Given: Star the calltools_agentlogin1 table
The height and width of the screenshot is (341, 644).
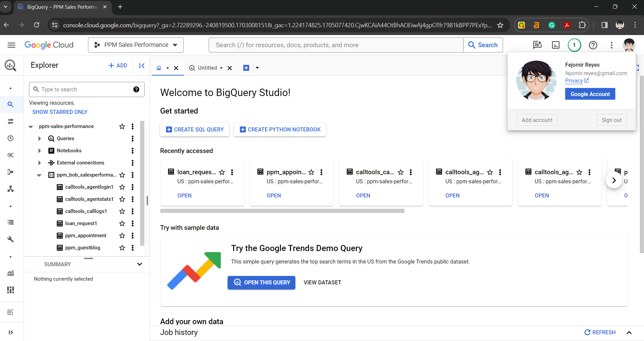Looking at the screenshot, I should 122,187.
